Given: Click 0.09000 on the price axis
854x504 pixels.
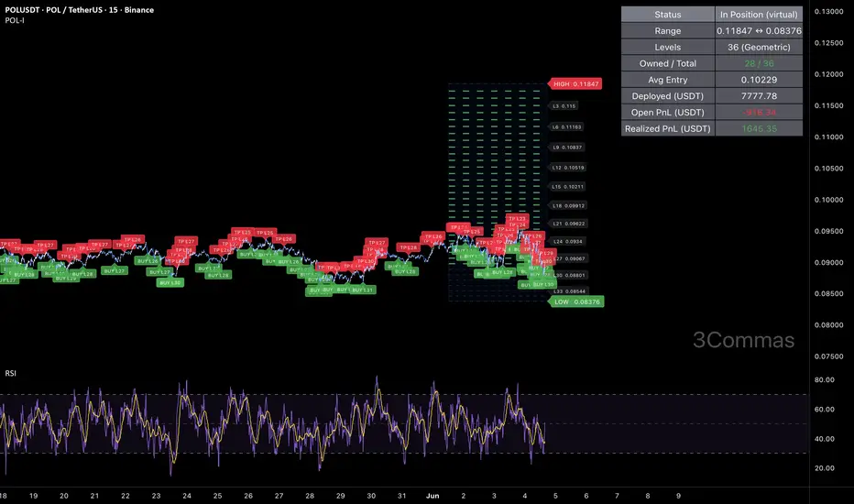Looking at the screenshot, I should (x=829, y=263).
